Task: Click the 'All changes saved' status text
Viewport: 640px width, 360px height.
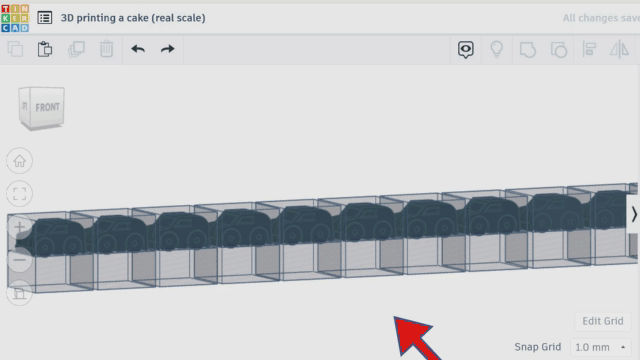Action: [601, 18]
